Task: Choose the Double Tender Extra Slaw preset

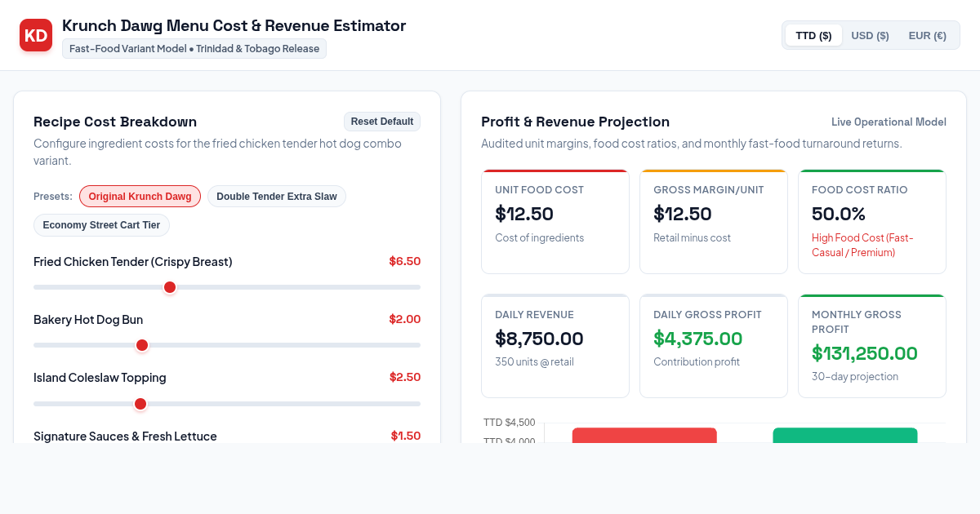Action: point(277,197)
